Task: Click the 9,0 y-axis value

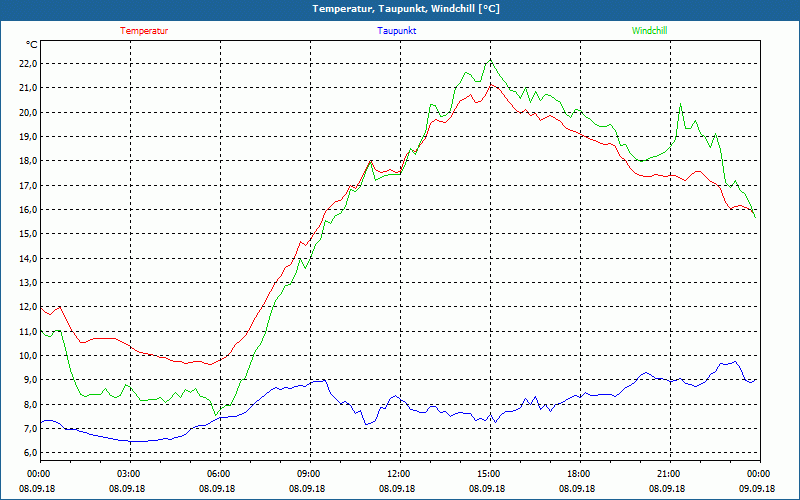Action: click(30, 380)
